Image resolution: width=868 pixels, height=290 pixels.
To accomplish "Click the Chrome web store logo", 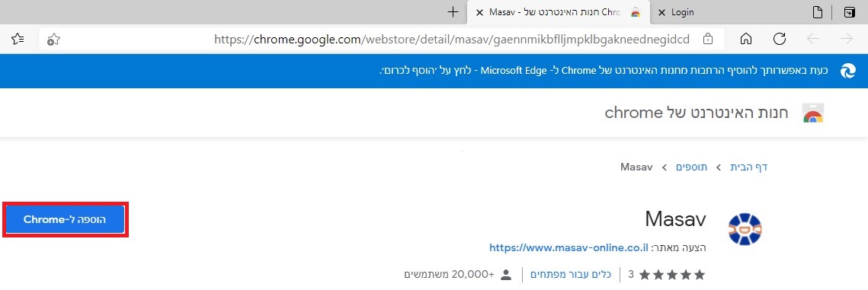I will pos(812,113).
